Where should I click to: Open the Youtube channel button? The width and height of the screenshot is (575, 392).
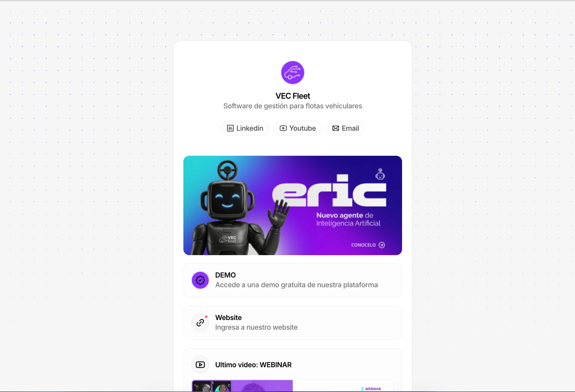pyautogui.click(x=297, y=128)
